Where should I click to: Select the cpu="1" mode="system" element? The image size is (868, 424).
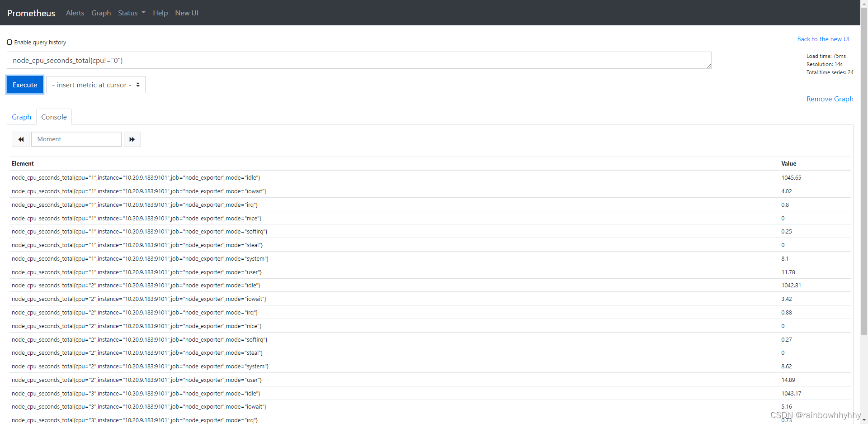[x=140, y=258]
